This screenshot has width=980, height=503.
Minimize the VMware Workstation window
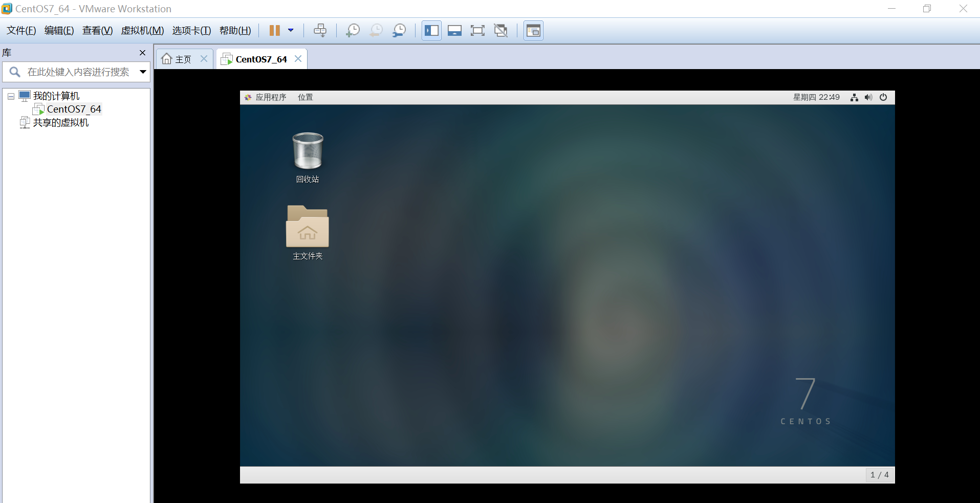pyautogui.click(x=891, y=9)
